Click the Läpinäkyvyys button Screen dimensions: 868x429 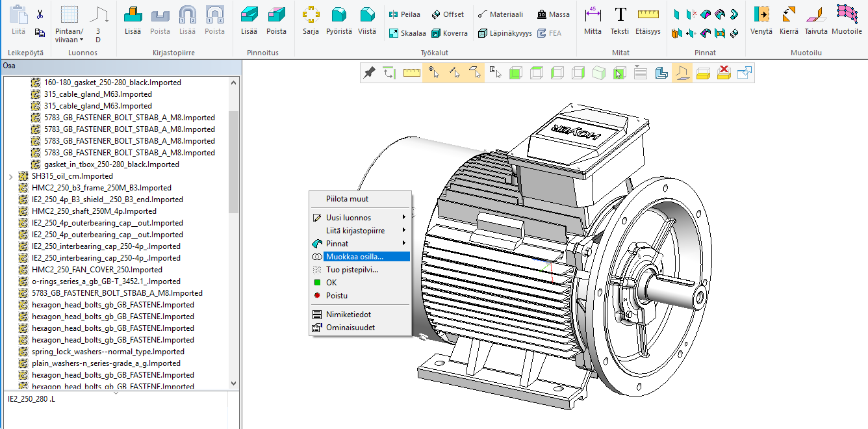click(505, 33)
